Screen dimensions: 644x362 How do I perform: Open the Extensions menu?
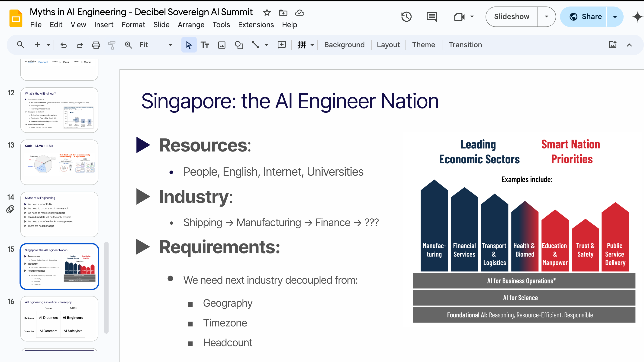(x=255, y=25)
